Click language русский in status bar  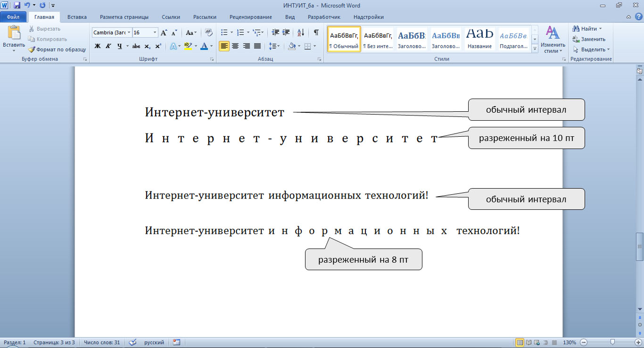point(154,342)
